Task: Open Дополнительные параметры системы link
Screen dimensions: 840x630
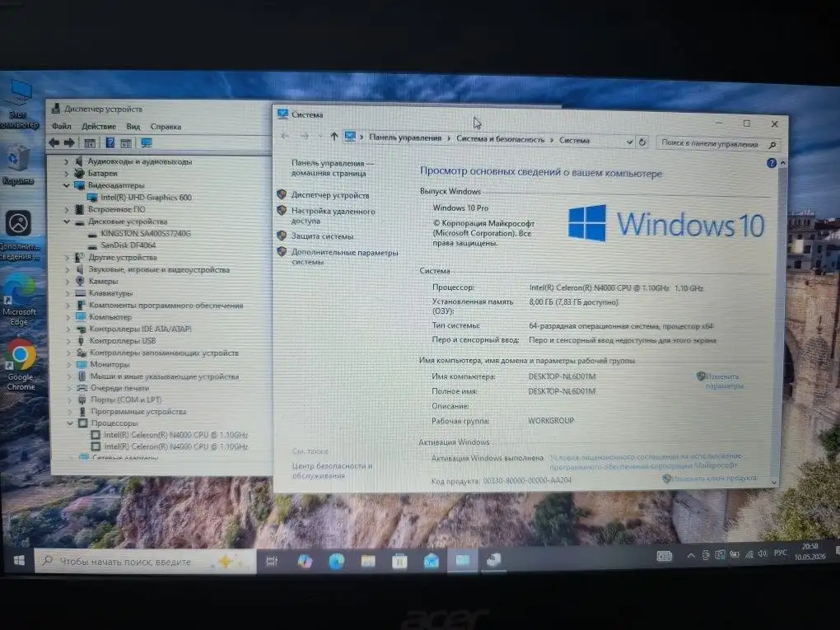Action: tap(344, 257)
